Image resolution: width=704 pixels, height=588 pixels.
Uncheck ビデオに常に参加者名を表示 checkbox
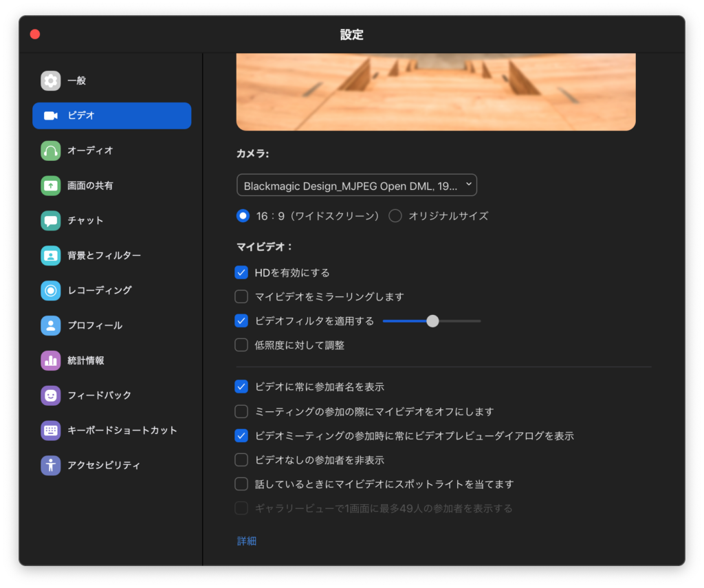(241, 386)
